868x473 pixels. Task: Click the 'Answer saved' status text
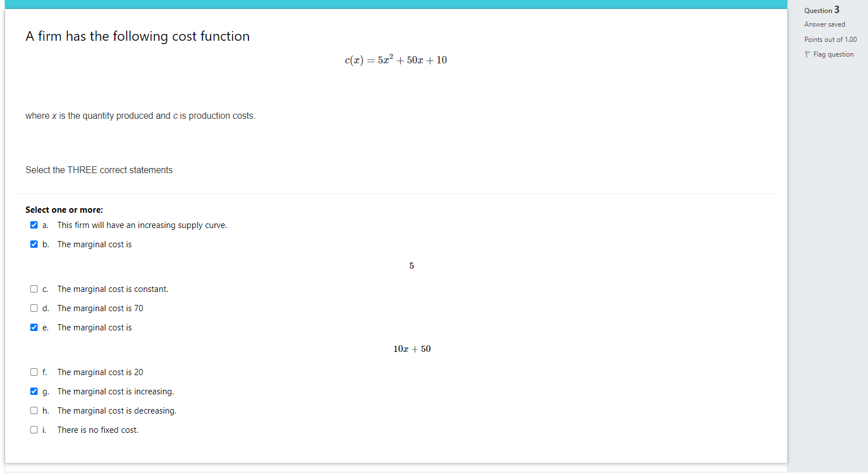(824, 24)
